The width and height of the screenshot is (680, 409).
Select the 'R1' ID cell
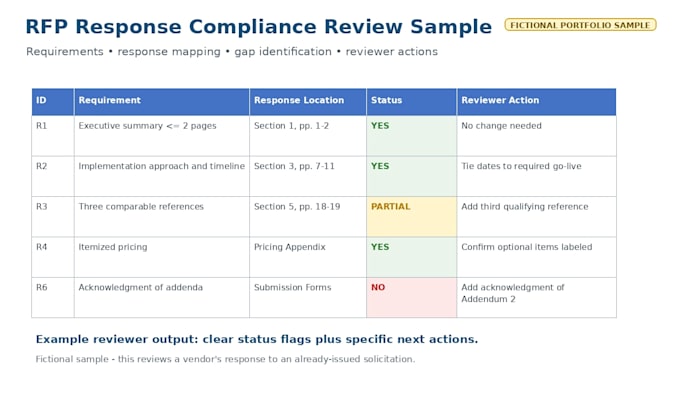[53, 136]
